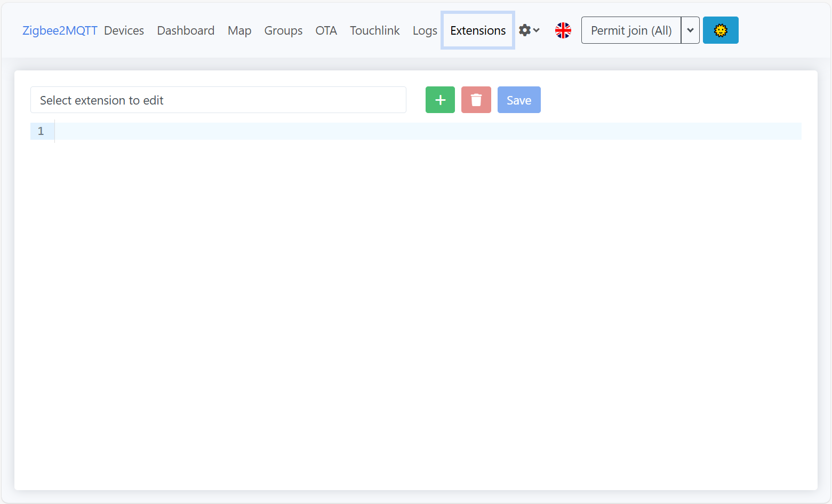Go to the OTA page
The width and height of the screenshot is (832, 504).
click(326, 30)
